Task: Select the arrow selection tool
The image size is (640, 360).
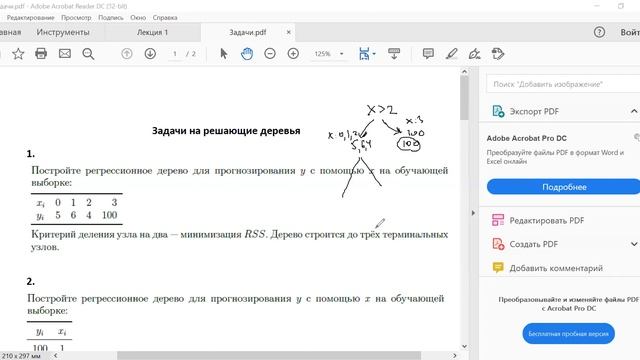Action: 224,53
